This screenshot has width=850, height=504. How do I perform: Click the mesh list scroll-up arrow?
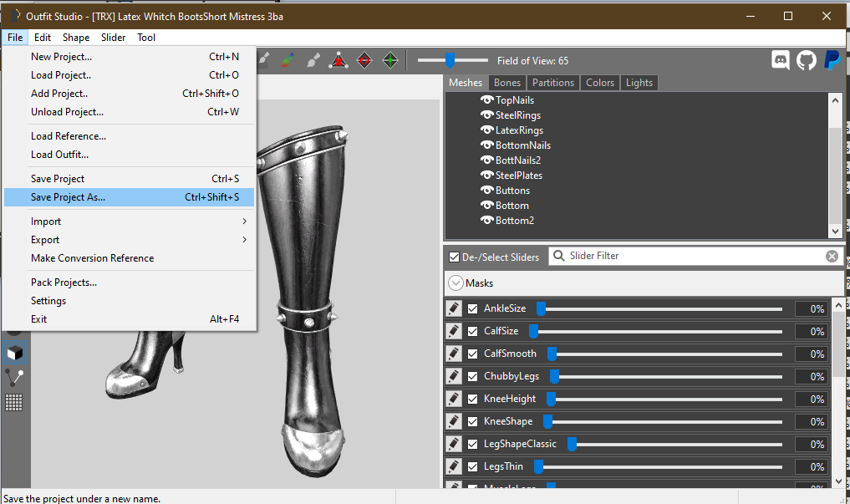tap(835, 99)
